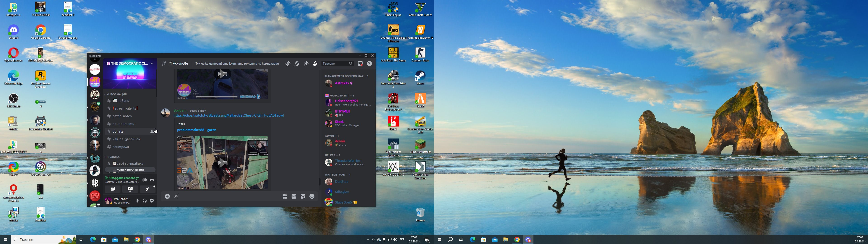Viewport: 868px width, 244px height.
Task: Collapse the ИНФОРМАЦИЯ category
Action: 116,94
